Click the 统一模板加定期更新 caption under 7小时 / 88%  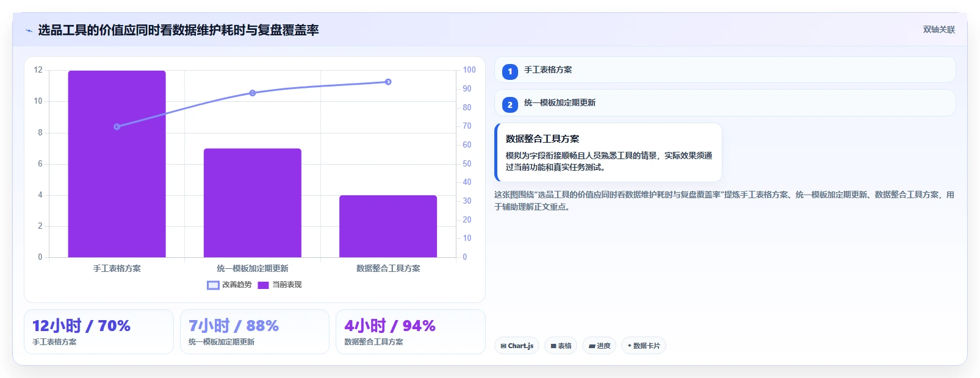222,342
